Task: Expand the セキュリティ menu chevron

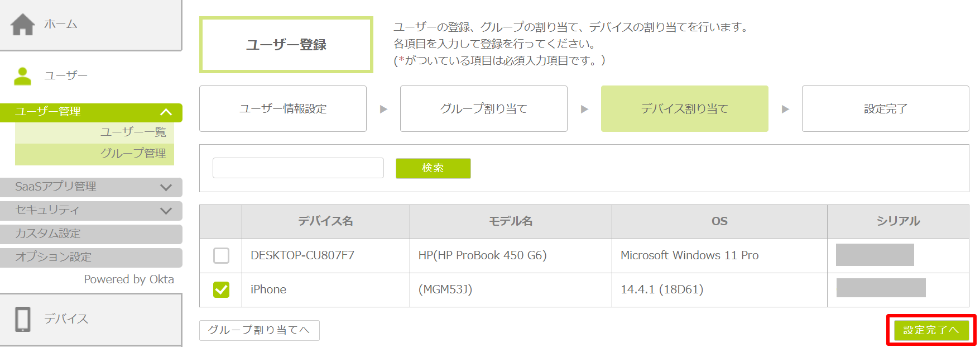Action: [166, 211]
